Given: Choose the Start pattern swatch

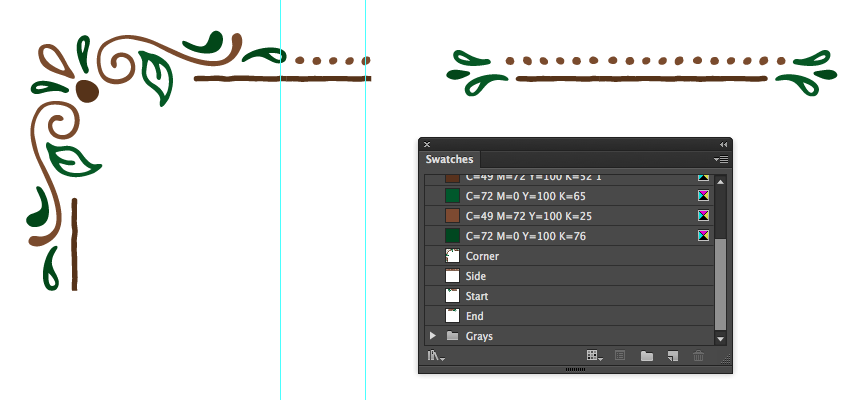Looking at the screenshot, I should coord(569,296).
